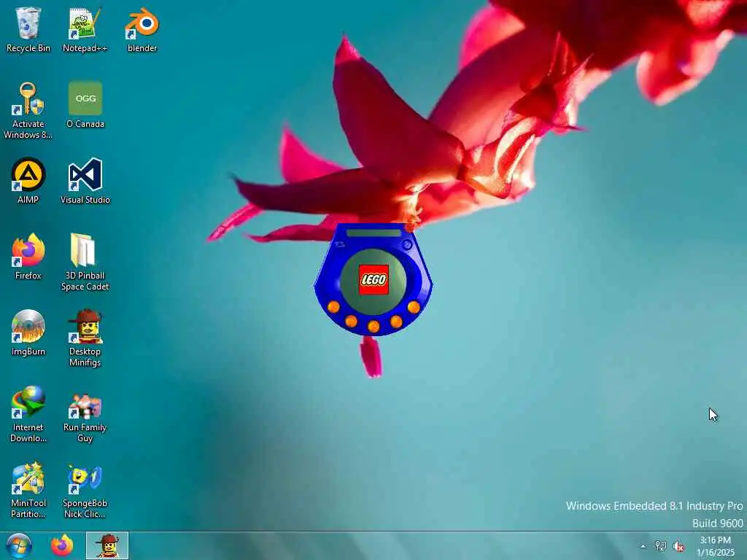The width and height of the screenshot is (747, 560).
Task: Open Firefox from the taskbar
Action: tap(63, 545)
